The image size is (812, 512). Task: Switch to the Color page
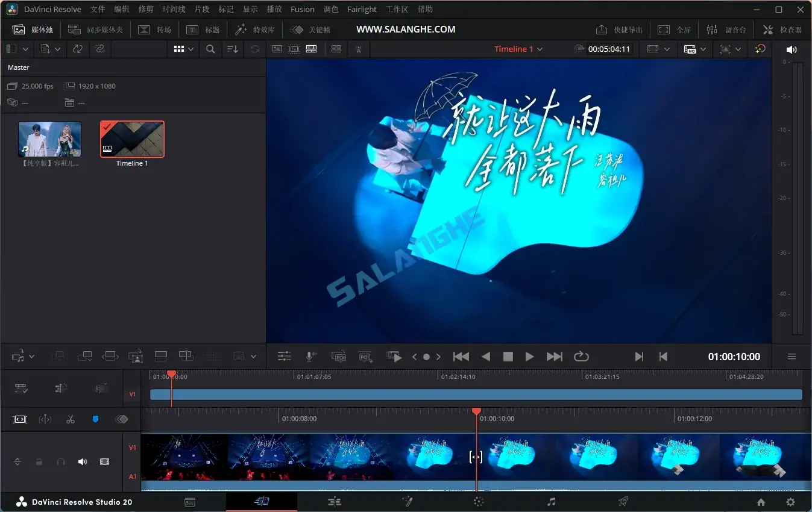(x=478, y=501)
